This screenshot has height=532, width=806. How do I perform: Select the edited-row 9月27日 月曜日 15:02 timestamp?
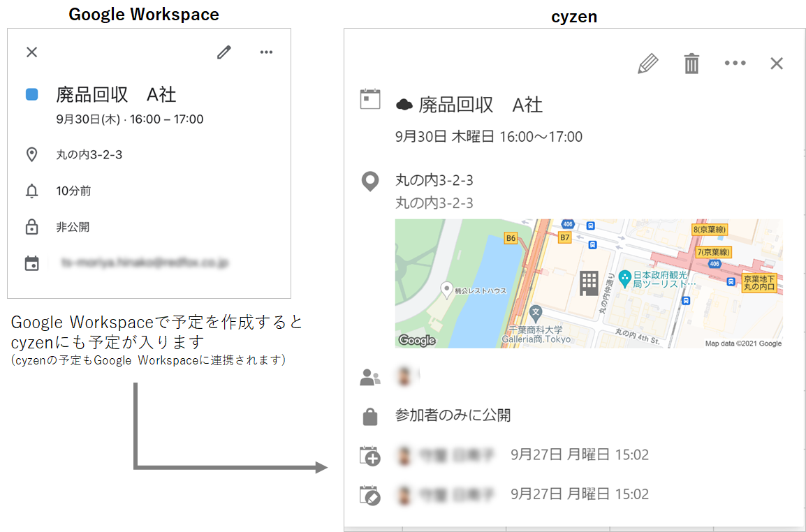point(579,494)
